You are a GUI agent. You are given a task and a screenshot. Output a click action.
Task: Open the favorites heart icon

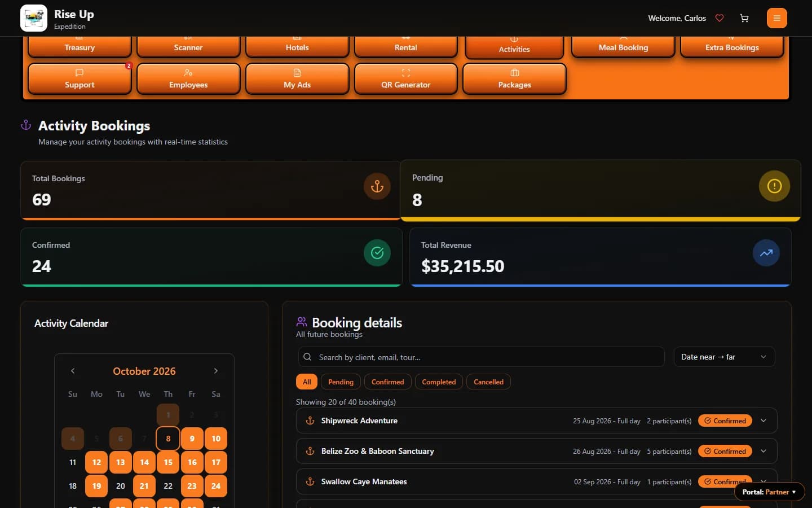pos(720,18)
